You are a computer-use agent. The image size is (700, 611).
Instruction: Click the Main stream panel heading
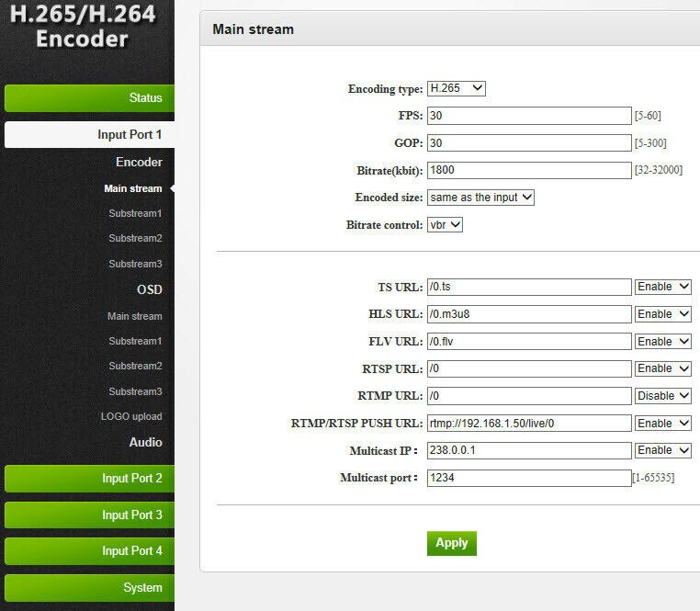pyautogui.click(x=254, y=29)
